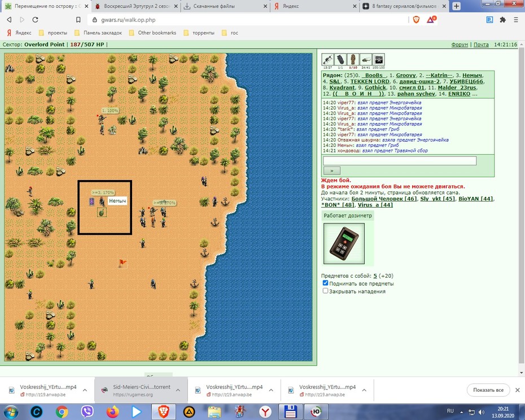
Task: Click 'Показать все' downloads button
Action: click(x=488, y=390)
